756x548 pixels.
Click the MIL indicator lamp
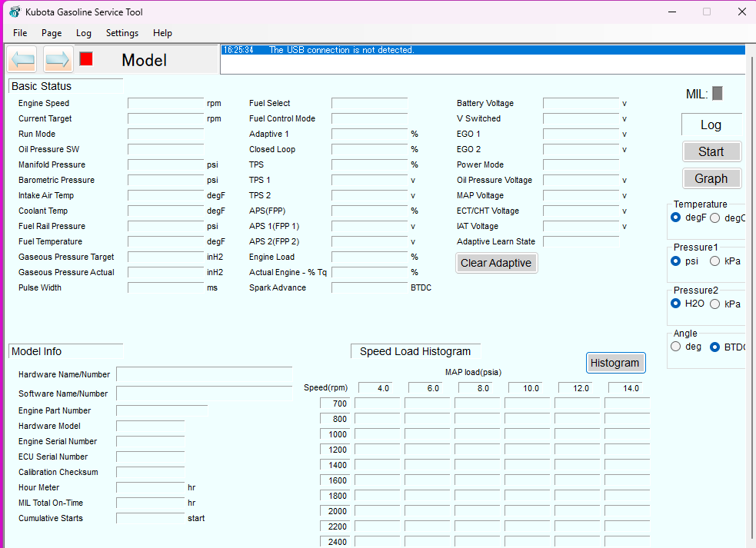[x=718, y=93]
